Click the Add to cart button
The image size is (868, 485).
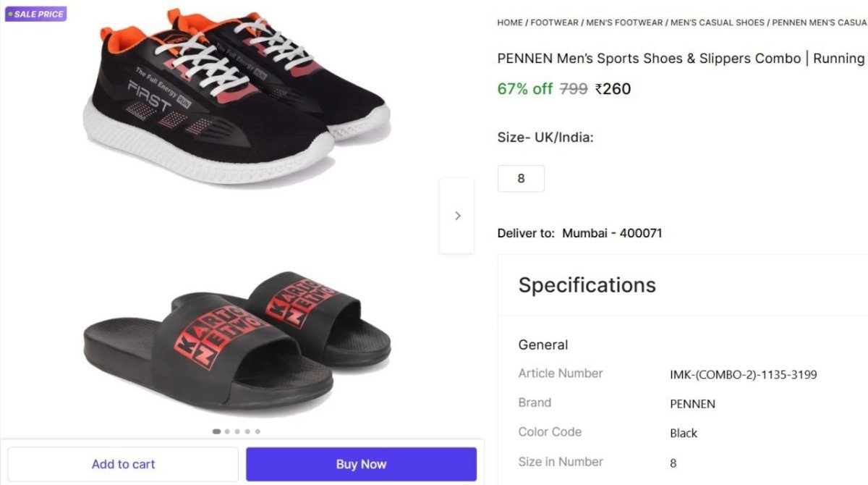(123, 463)
